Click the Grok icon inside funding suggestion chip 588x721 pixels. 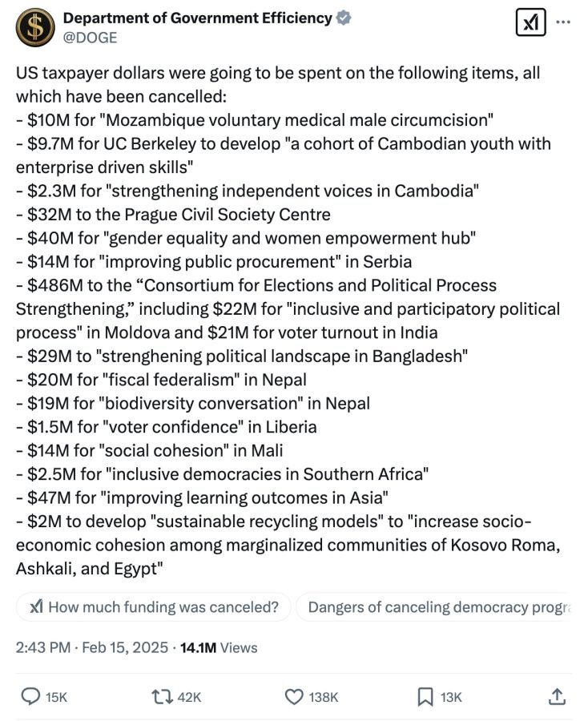36,607
